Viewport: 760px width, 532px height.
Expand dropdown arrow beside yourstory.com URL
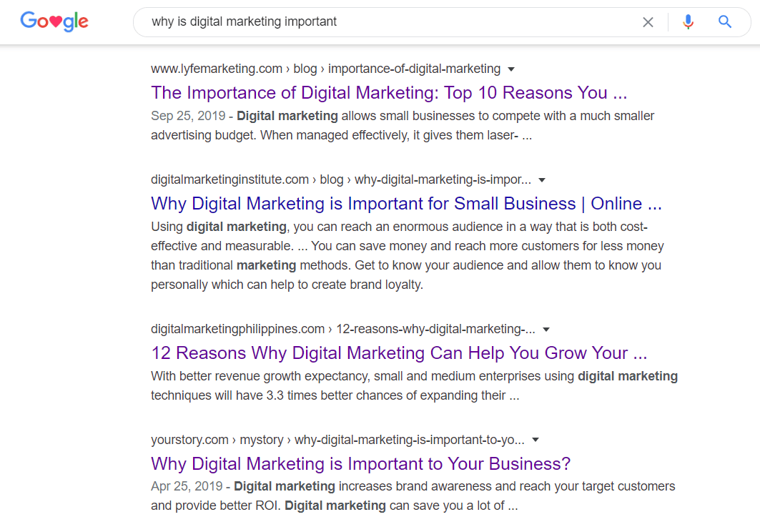536,440
